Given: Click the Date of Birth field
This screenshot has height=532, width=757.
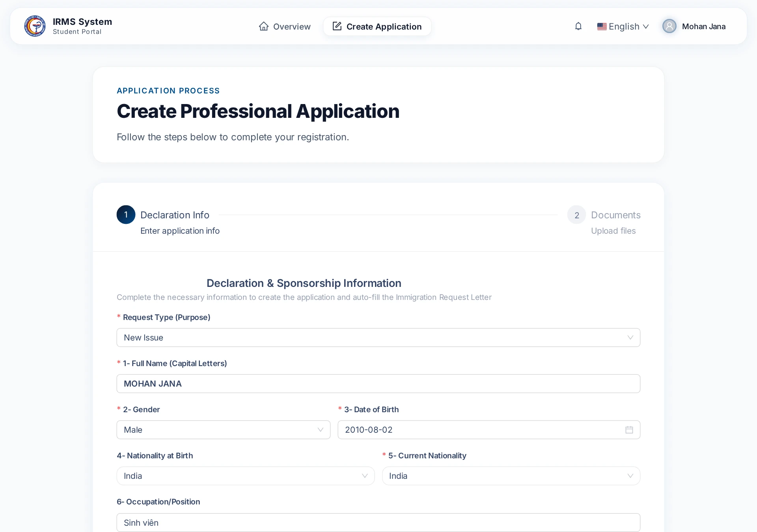Looking at the screenshot, I should coord(489,430).
